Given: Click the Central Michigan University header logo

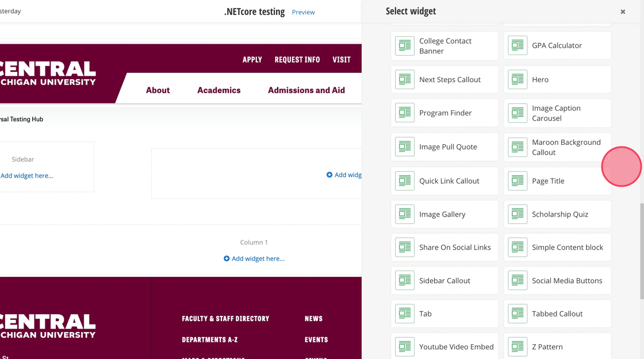Looking at the screenshot, I should point(48,74).
